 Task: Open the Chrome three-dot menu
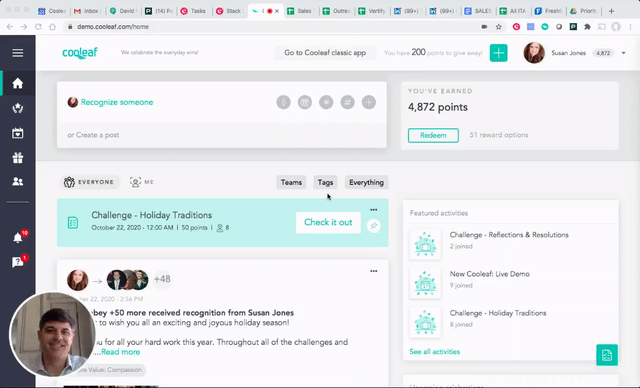tap(631, 27)
